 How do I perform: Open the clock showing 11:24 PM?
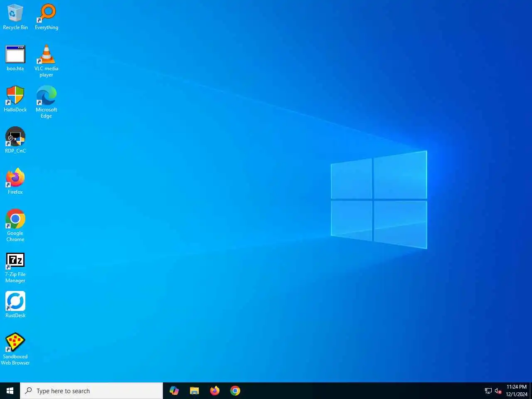(517, 391)
